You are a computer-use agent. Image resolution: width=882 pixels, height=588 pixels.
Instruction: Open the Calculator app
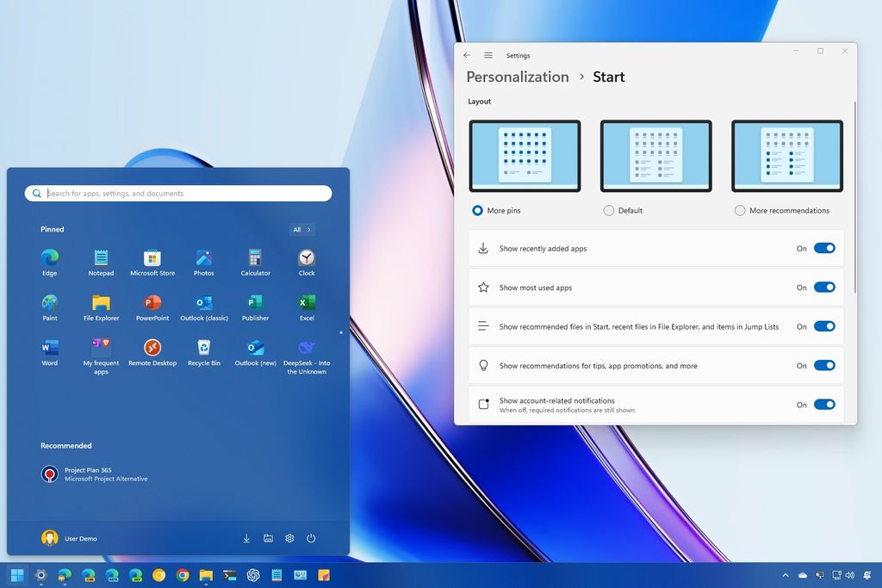tap(255, 257)
